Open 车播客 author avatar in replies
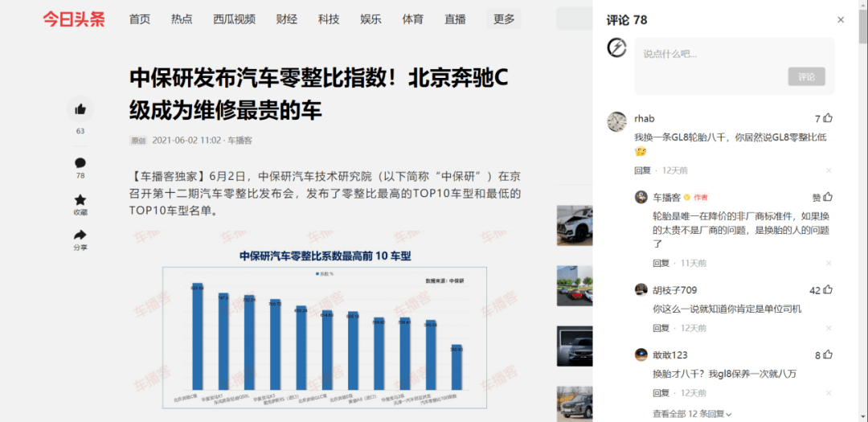 point(641,197)
